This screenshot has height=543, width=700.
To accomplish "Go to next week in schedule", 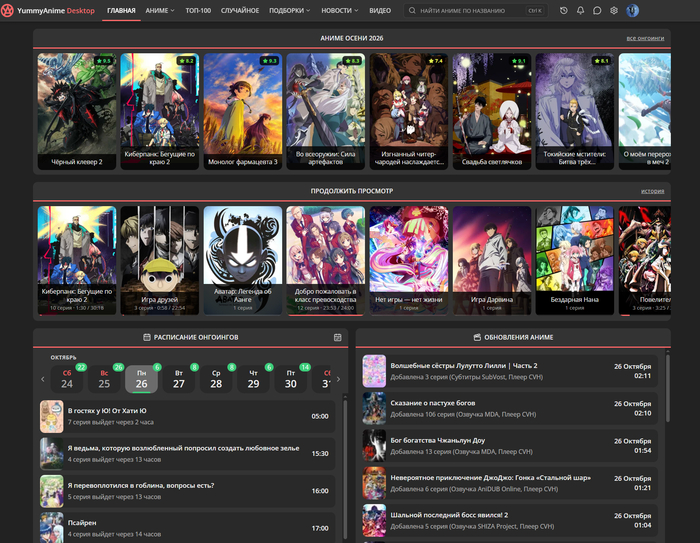I will (338, 379).
